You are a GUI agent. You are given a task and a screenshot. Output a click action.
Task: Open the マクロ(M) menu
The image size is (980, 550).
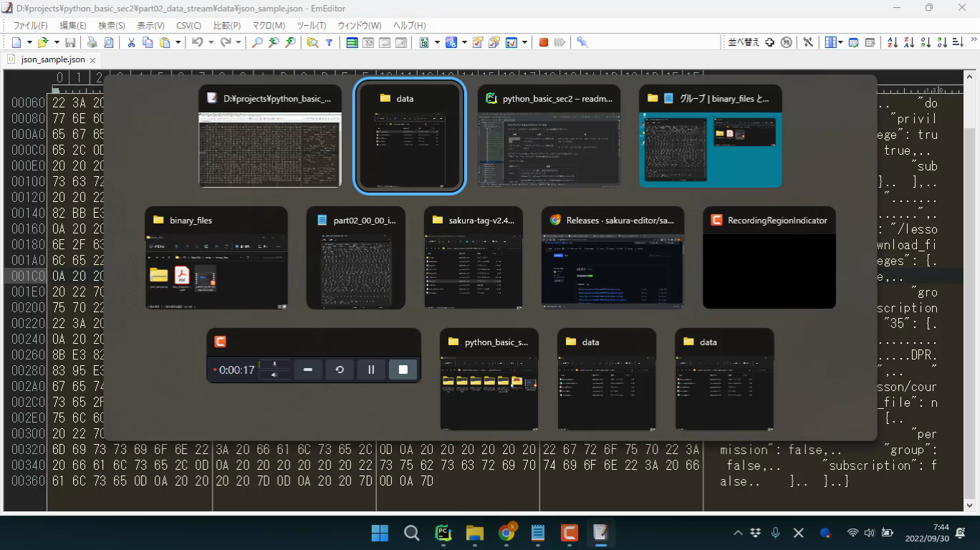tap(269, 25)
